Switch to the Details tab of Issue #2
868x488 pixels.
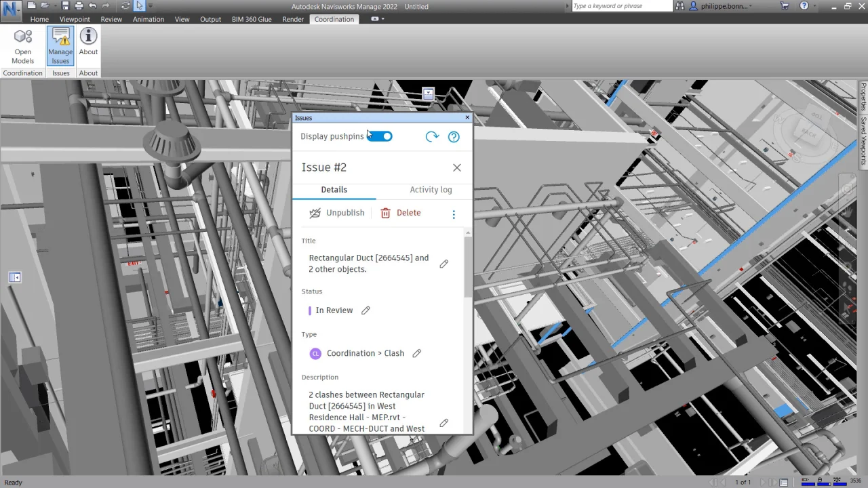point(334,190)
